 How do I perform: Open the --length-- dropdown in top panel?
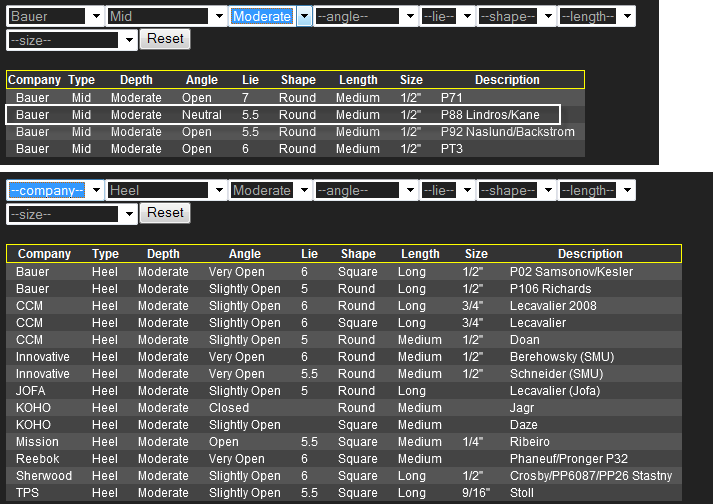tap(597, 16)
